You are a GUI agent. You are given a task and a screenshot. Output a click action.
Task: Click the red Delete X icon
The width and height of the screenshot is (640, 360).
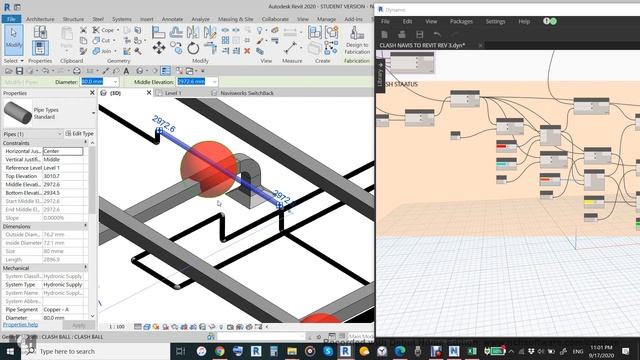[x=247, y=51]
